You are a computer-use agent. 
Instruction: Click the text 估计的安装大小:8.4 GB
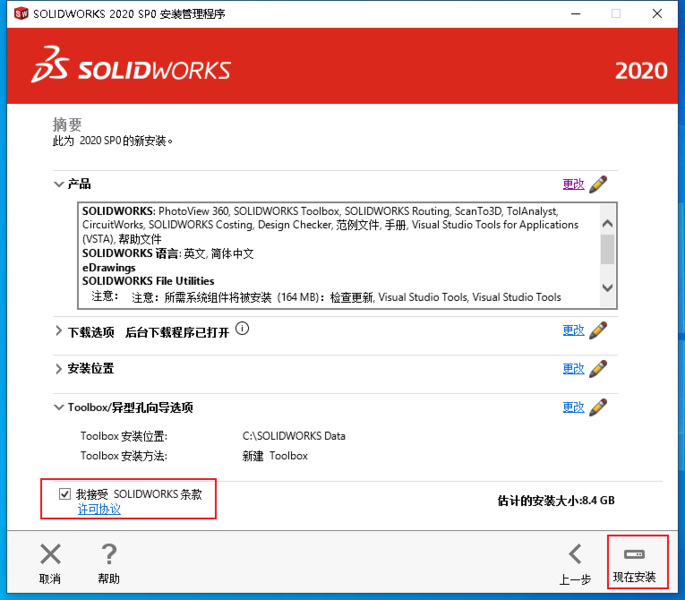(x=556, y=500)
